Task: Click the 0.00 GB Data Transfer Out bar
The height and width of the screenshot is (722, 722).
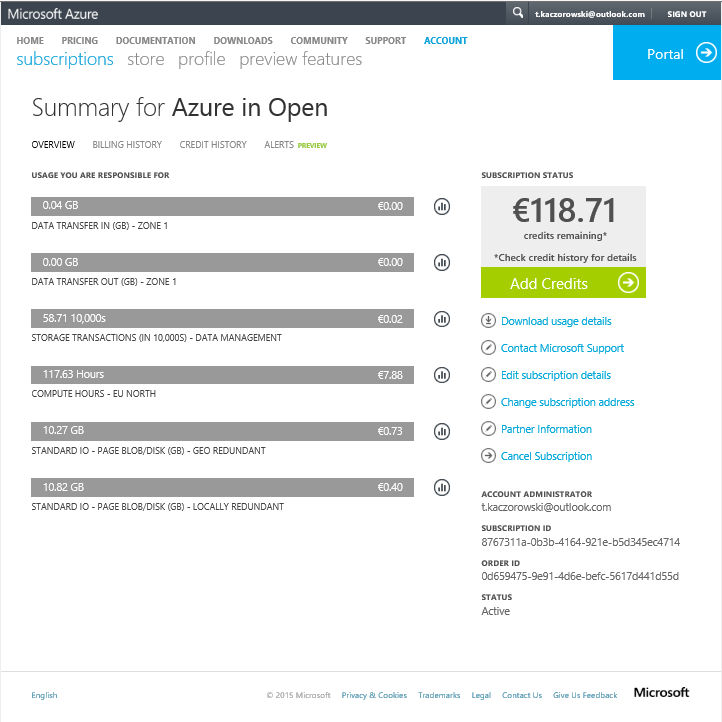Action: pyautogui.click(x=222, y=262)
